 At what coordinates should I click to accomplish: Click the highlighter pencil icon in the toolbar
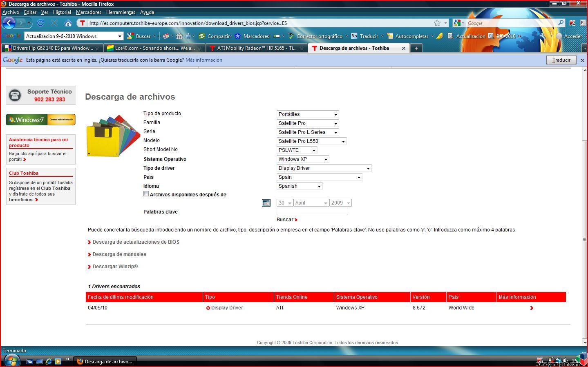click(439, 36)
